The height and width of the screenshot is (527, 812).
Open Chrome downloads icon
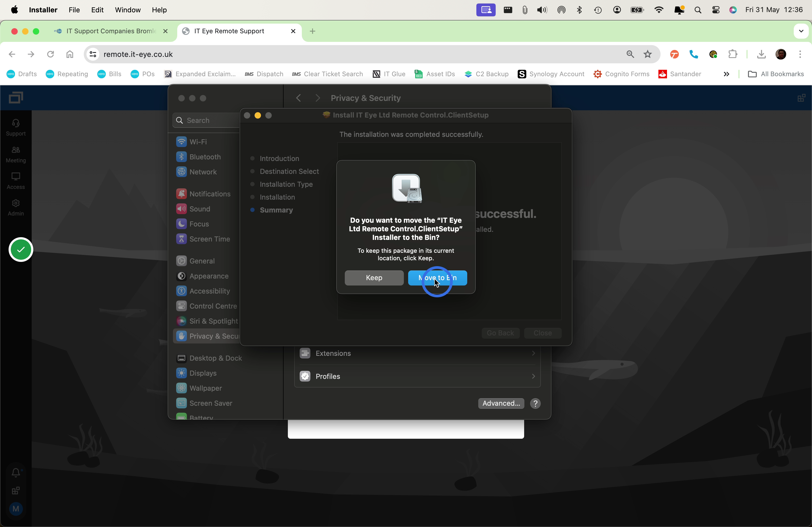pyautogui.click(x=762, y=54)
